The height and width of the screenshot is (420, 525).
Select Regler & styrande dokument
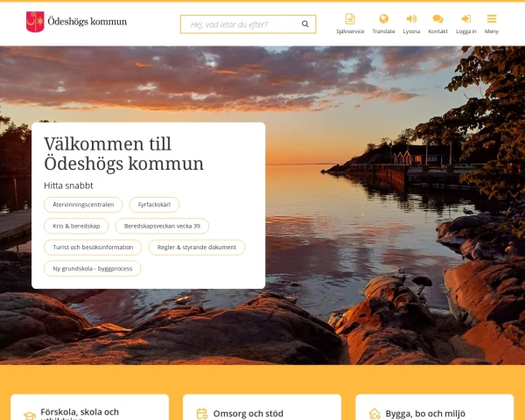(x=197, y=247)
